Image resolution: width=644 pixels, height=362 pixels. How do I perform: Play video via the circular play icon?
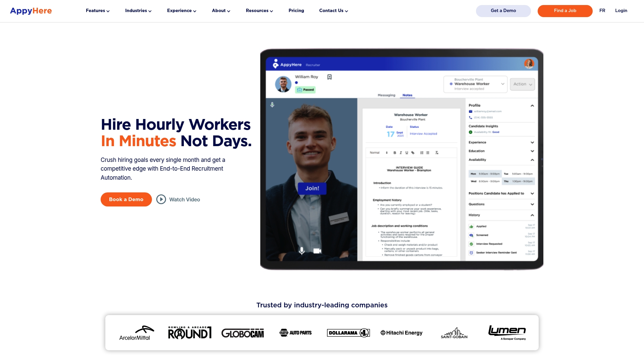tap(161, 199)
